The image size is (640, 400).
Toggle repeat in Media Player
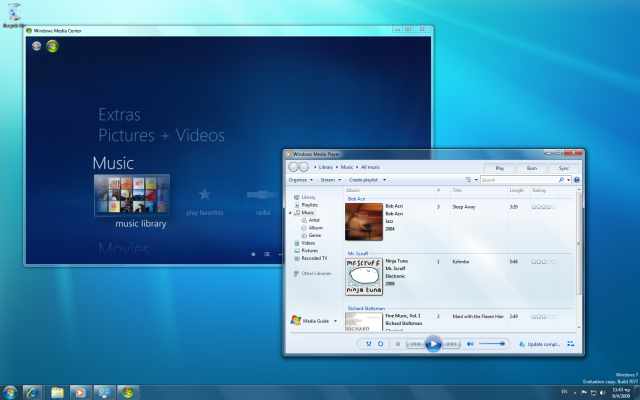click(380, 344)
